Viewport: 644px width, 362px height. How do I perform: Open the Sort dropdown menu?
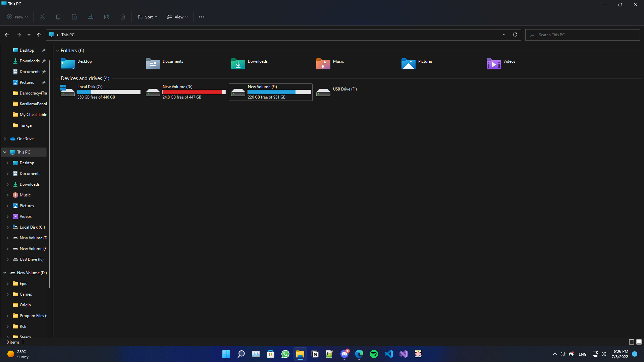point(147,17)
